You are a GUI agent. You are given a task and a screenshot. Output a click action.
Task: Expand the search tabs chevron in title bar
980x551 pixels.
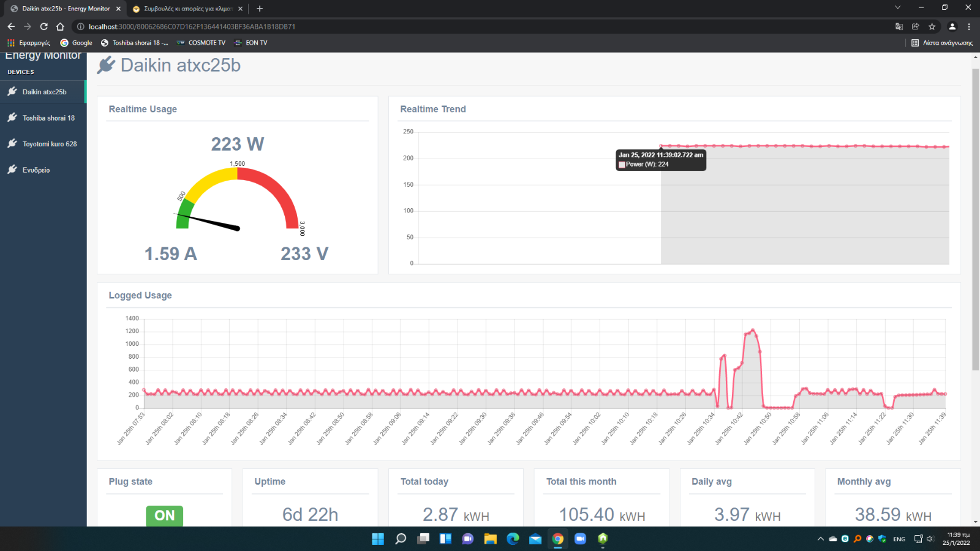(x=897, y=7)
